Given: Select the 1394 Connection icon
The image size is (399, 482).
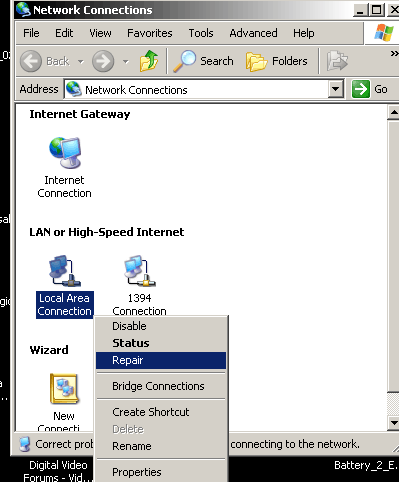Looking at the screenshot, I should point(140,271).
